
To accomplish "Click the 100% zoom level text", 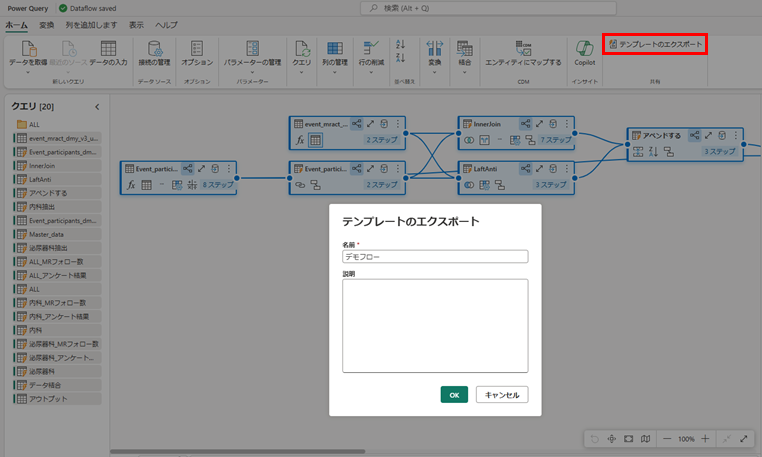I will pos(686,439).
